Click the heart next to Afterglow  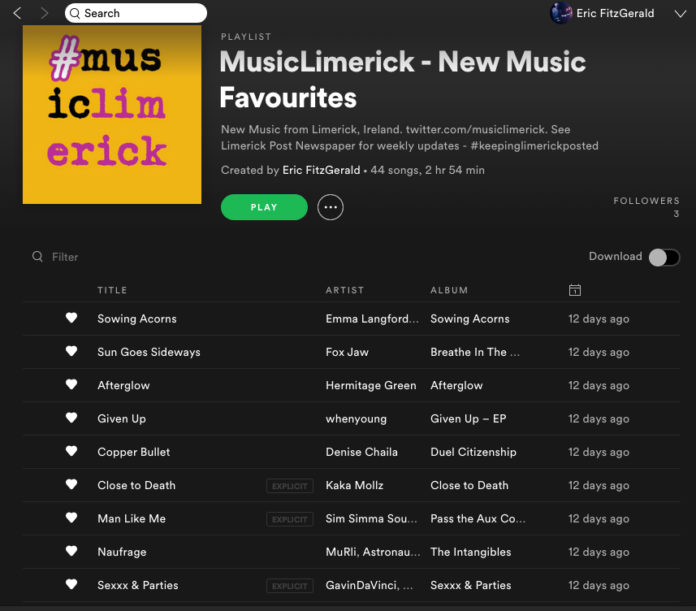(71, 384)
